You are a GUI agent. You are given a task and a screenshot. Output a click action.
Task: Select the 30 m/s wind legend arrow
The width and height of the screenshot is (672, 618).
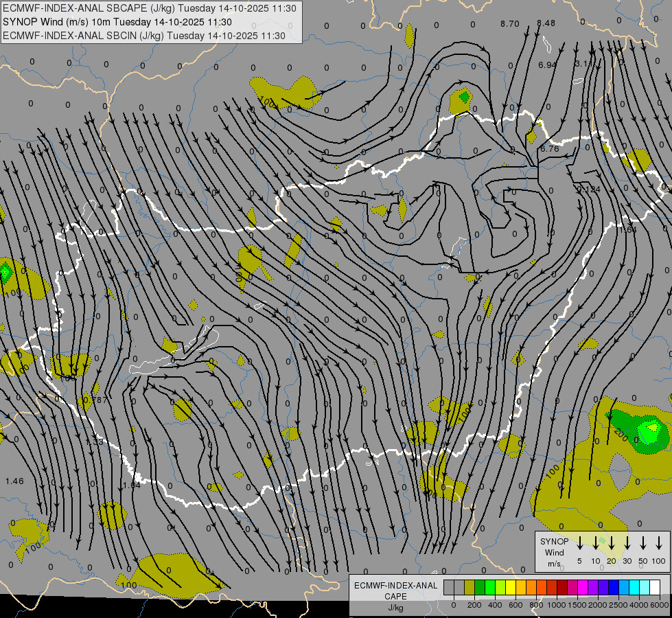pyautogui.click(x=627, y=543)
